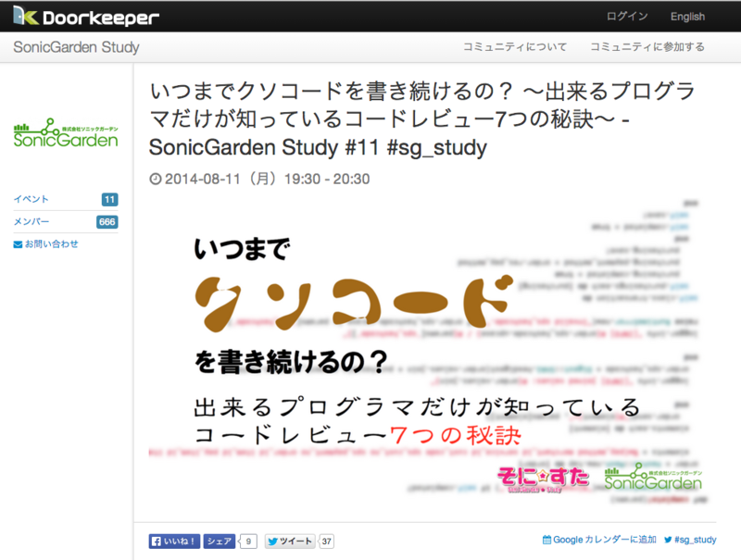This screenshot has height=560, width=741.
Task: Open SonicGarden Study community title
Action: (x=76, y=47)
